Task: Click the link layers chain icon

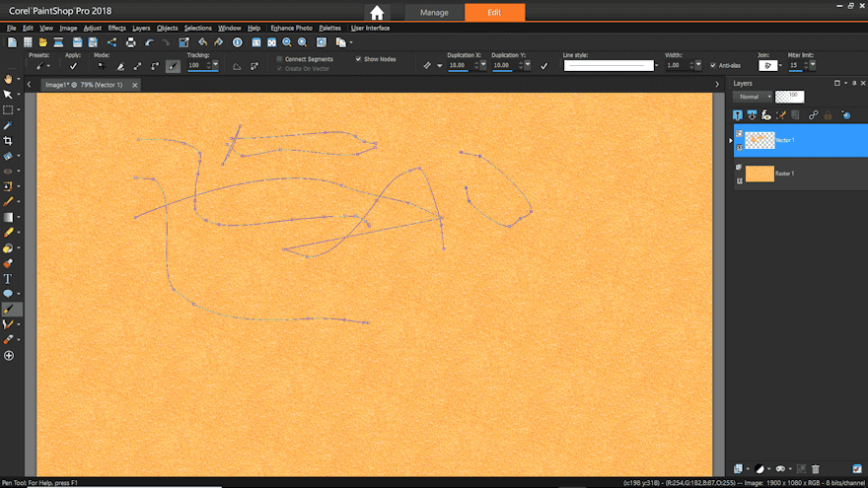Action: click(813, 115)
